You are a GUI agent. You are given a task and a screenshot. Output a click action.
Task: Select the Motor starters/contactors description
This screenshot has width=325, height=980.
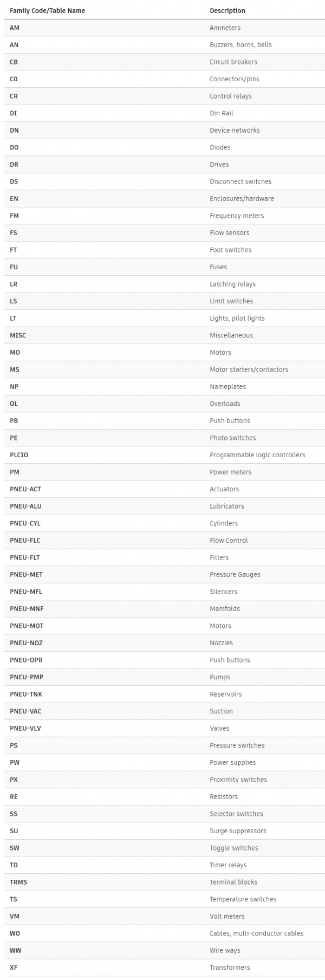[x=249, y=370]
